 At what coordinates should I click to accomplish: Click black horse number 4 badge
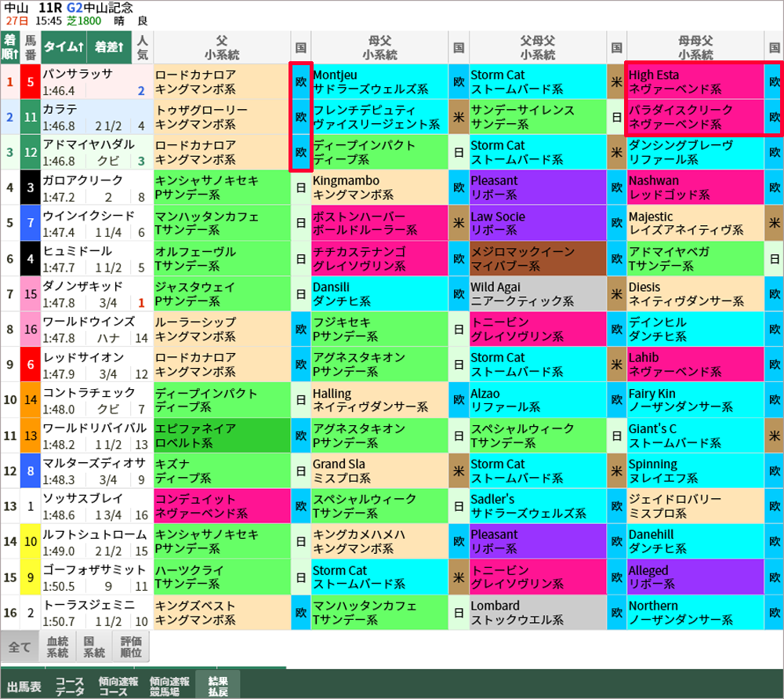click(31, 259)
